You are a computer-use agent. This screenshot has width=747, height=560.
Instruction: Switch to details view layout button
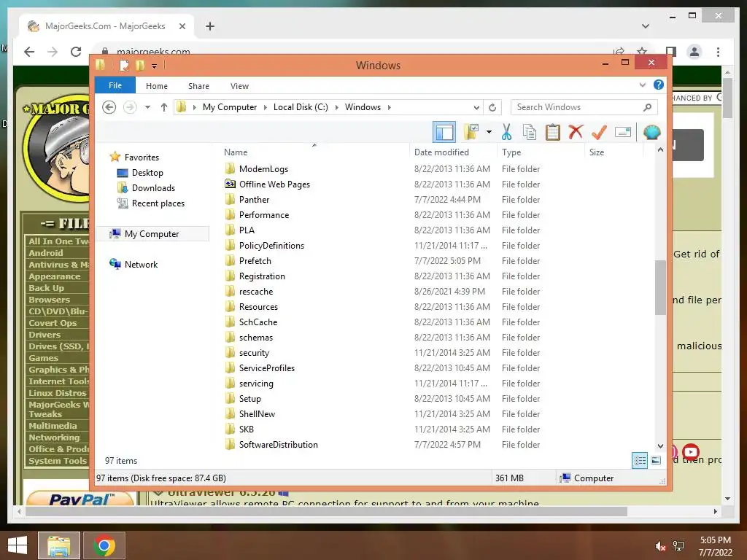[639, 461]
